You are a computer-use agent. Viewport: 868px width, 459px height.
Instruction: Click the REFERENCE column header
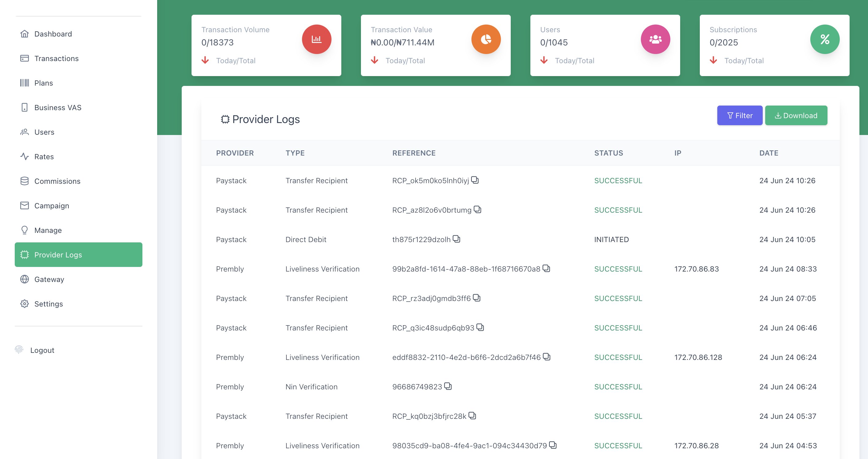point(414,153)
